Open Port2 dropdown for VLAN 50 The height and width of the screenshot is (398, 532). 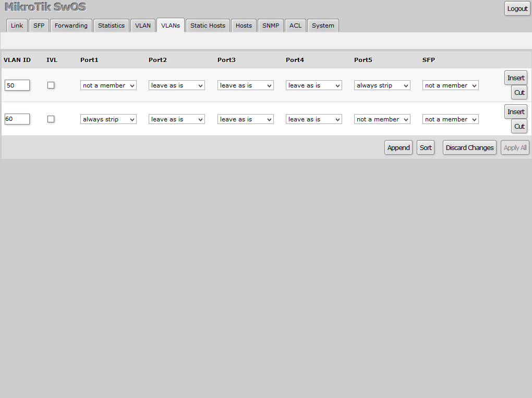pyautogui.click(x=176, y=85)
